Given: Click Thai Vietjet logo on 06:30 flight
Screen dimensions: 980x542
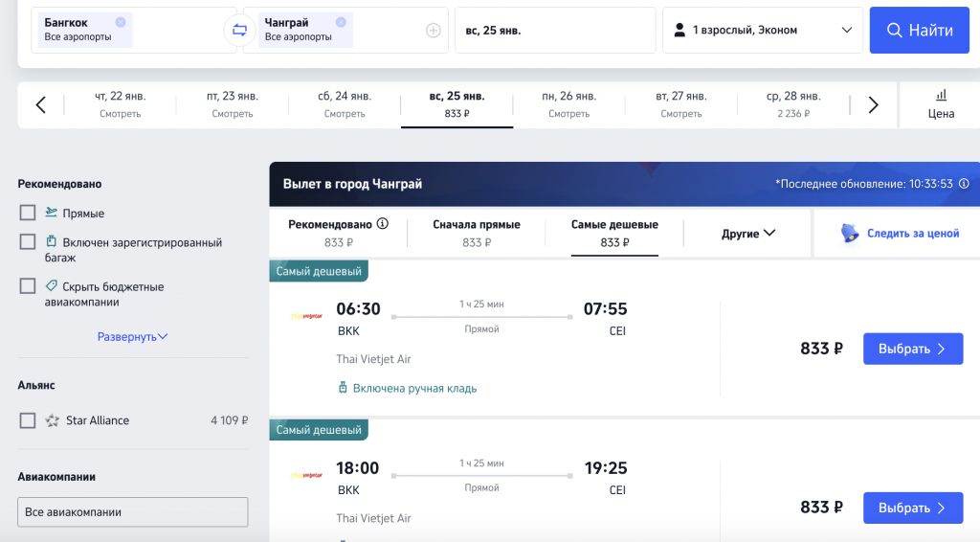Looking at the screenshot, I should click(306, 316).
